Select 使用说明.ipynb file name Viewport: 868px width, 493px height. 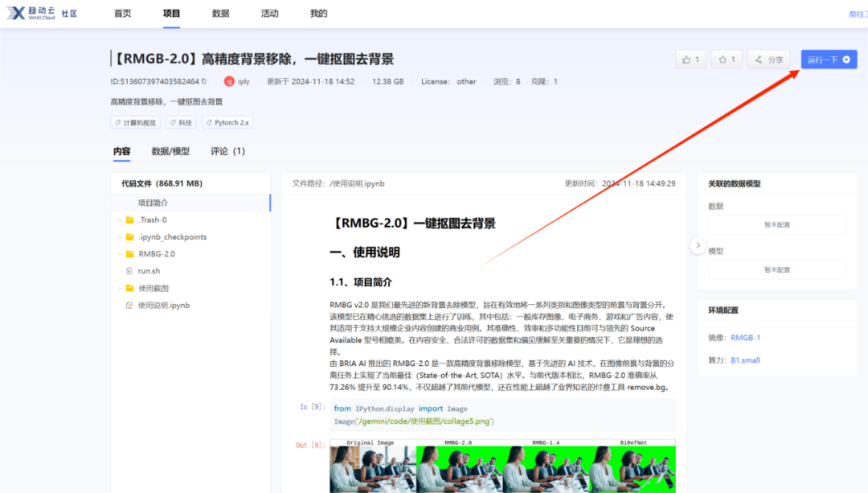(x=164, y=306)
